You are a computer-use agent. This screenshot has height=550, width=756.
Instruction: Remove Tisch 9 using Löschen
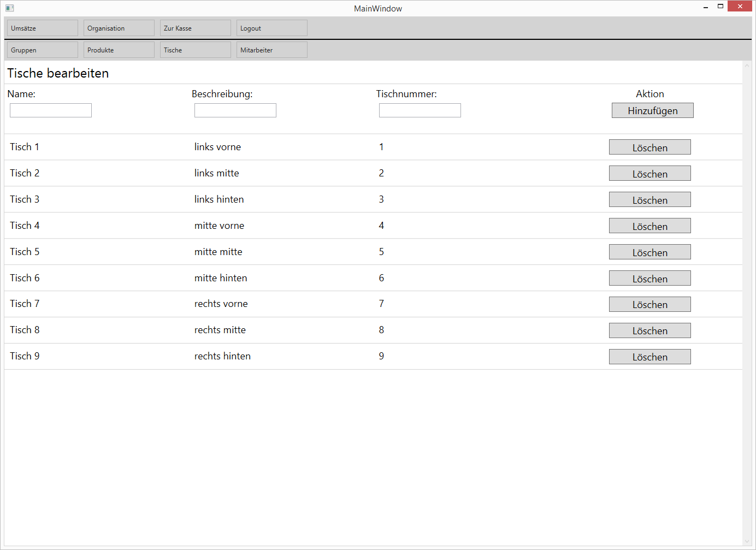[x=649, y=357]
